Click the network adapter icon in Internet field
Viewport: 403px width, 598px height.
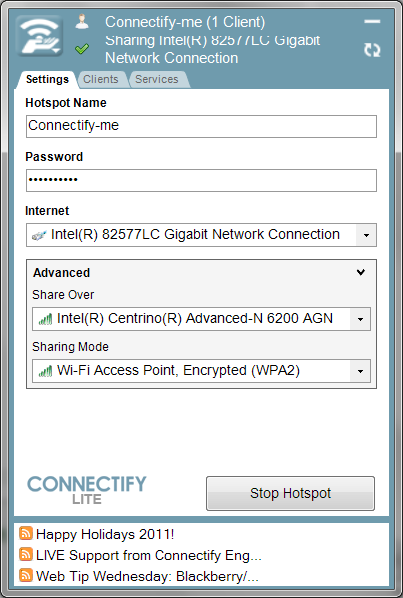point(39,235)
